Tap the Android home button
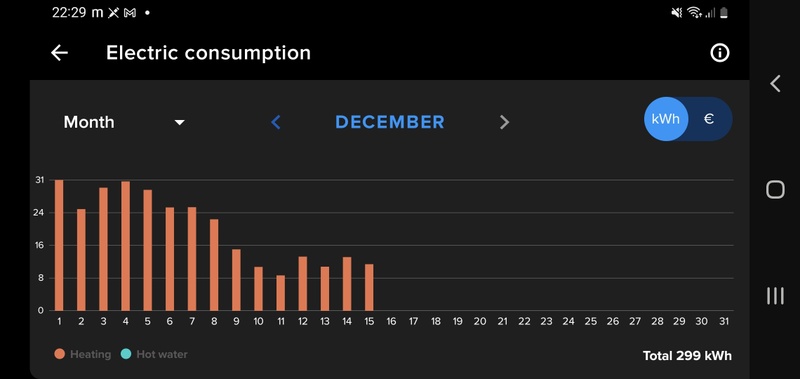Image resolution: width=800 pixels, height=379 pixels. point(775,190)
